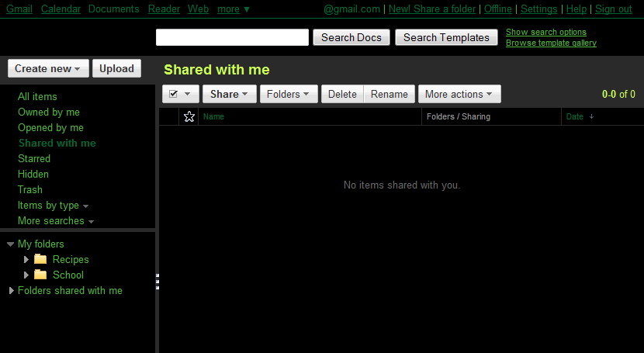Click the Folders / Sharing column header
The width and height of the screenshot is (644, 353).
click(459, 116)
